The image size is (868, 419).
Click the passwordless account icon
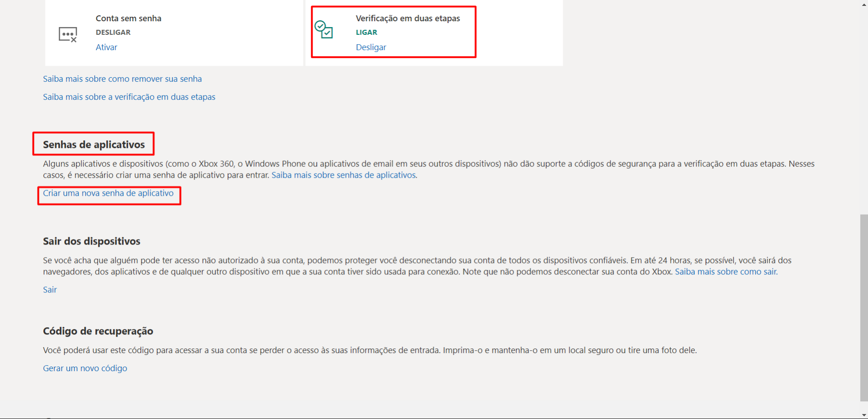pyautogui.click(x=68, y=34)
